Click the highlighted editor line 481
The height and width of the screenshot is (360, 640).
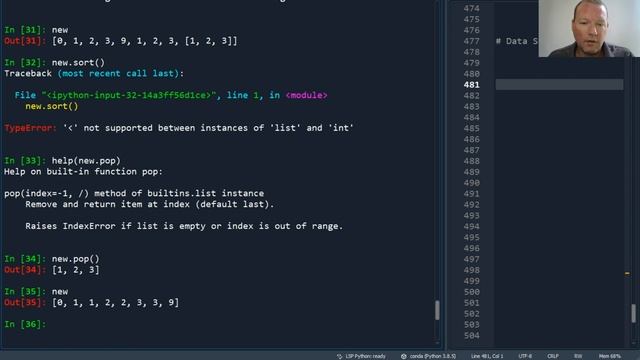pyautogui.click(x=559, y=84)
